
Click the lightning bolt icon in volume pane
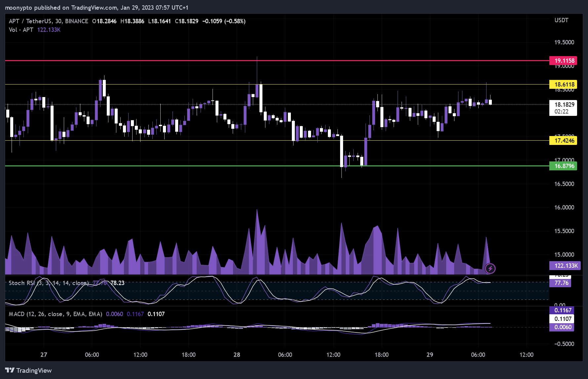pyautogui.click(x=490, y=268)
